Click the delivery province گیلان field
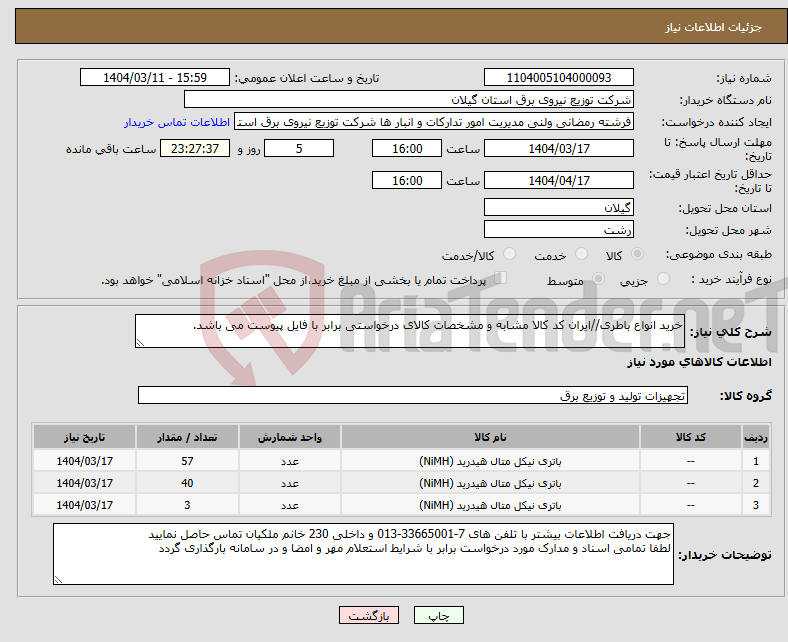Screen dimensions: 788x642 (x=559, y=207)
